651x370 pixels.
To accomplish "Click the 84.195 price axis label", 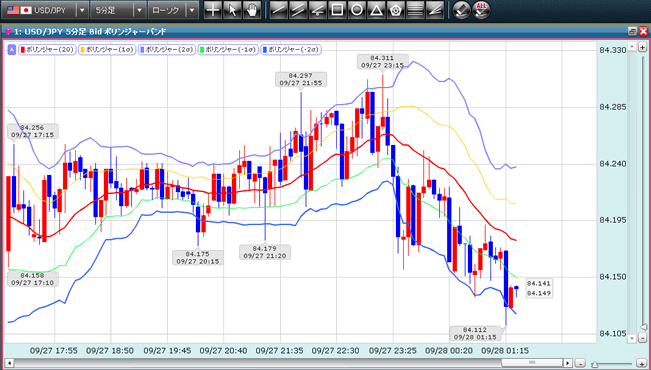I will point(613,220).
